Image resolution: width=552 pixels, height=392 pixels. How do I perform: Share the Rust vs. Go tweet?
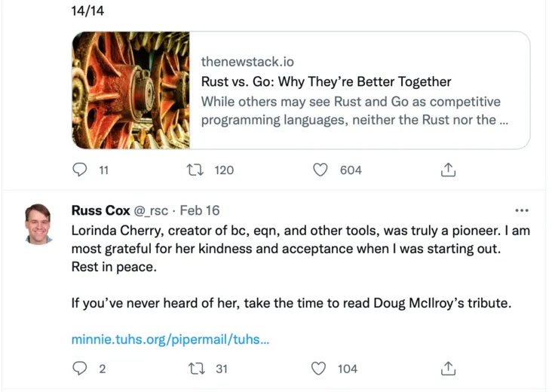pyautogui.click(x=448, y=170)
